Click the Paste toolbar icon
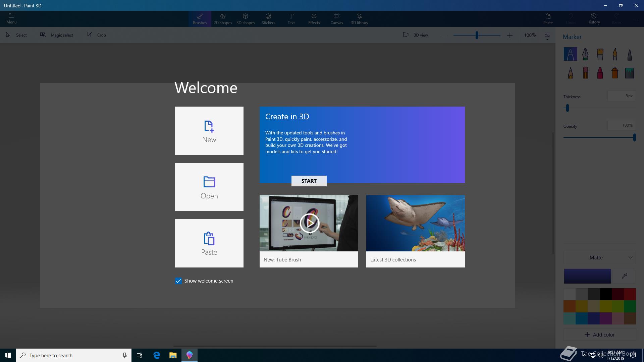This screenshot has height=362, width=644. (x=548, y=19)
